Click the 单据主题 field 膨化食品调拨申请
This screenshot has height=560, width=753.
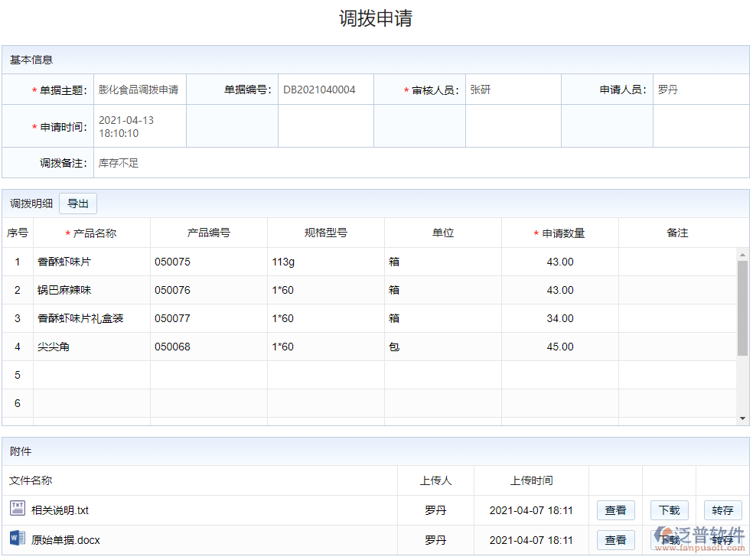point(139,90)
